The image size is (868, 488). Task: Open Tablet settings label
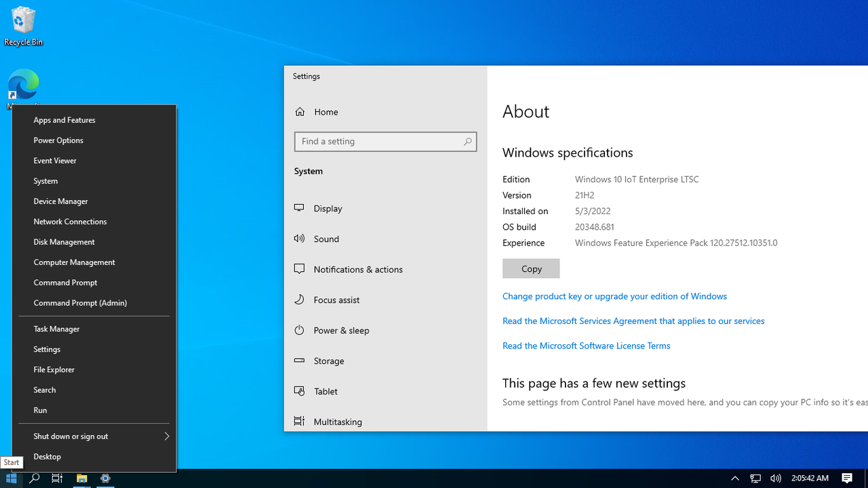(x=325, y=391)
